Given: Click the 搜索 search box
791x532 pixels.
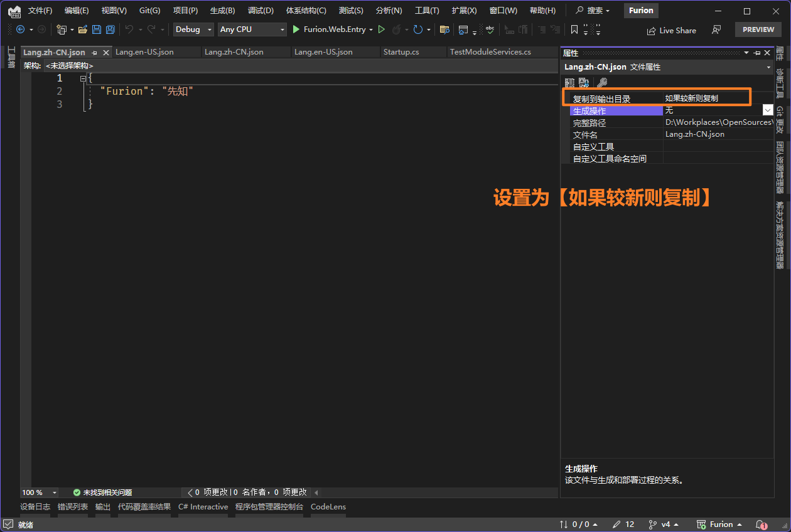Looking at the screenshot, I should coord(593,11).
